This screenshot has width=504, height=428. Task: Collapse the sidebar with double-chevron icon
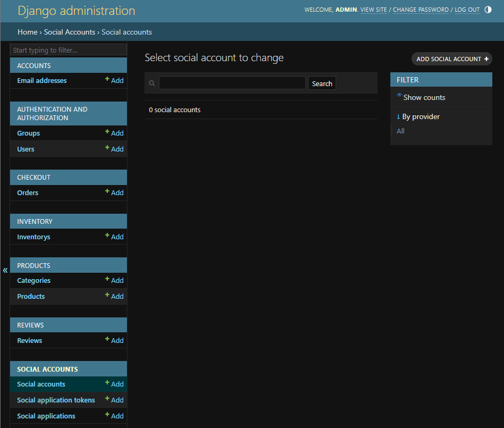[x=5, y=270]
